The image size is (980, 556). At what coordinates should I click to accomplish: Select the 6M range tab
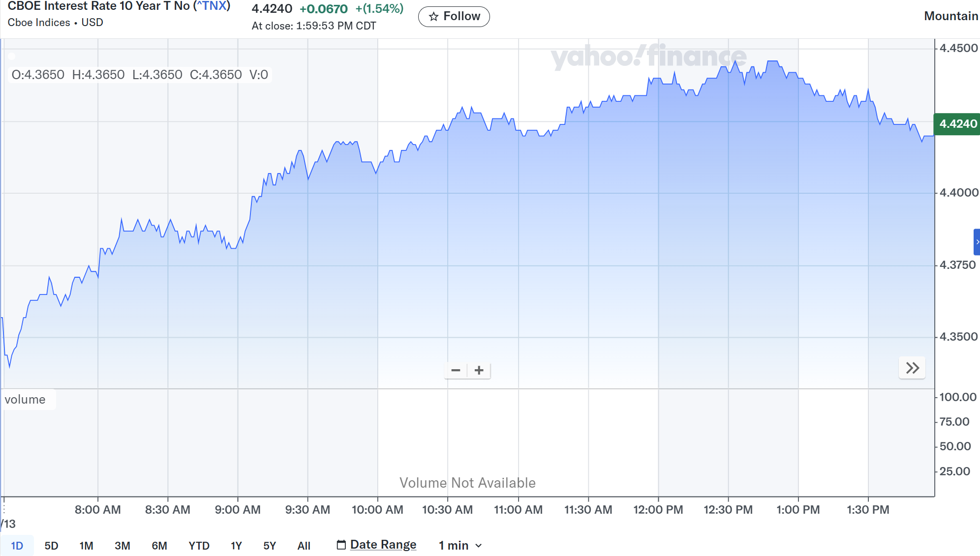(159, 546)
